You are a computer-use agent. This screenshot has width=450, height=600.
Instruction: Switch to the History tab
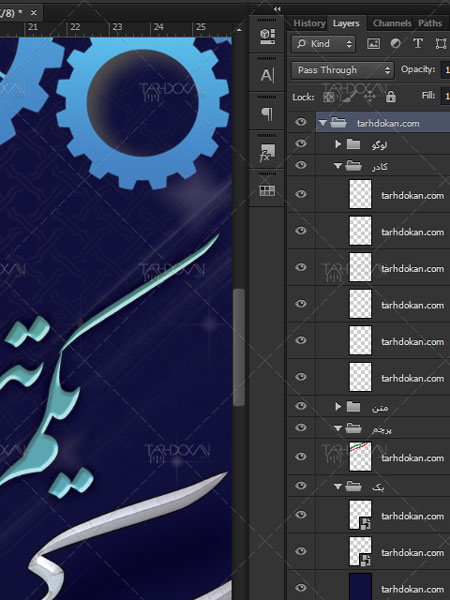coord(309,23)
